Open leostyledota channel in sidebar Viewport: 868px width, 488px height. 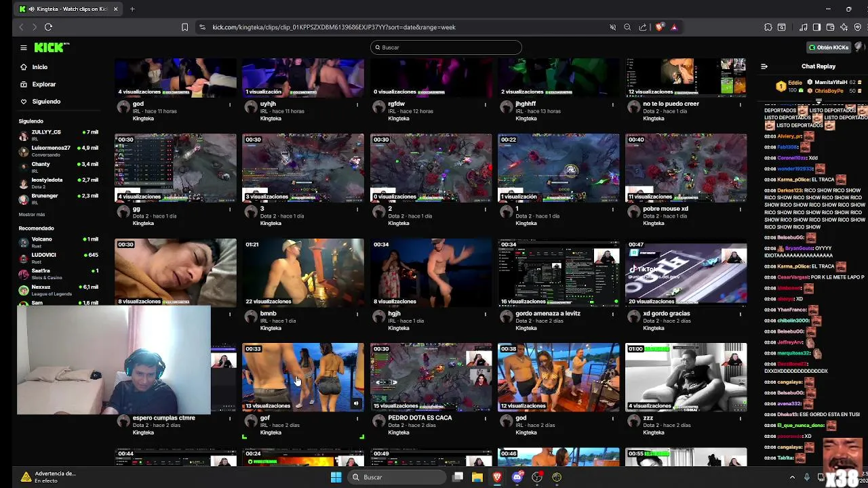pyautogui.click(x=58, y=183)
